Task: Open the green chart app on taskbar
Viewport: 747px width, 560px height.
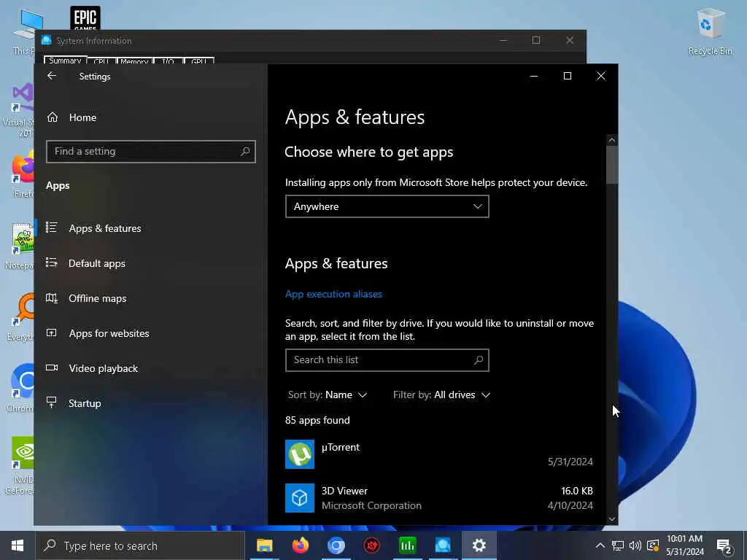Action: pos(407,545)
